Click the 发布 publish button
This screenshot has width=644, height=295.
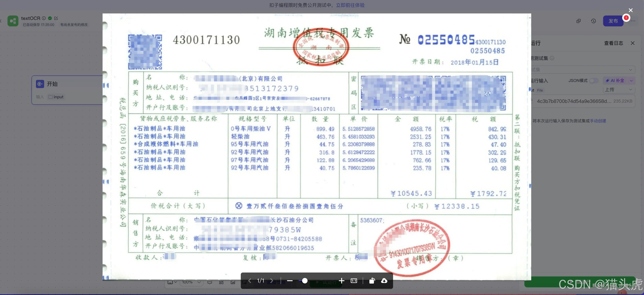[x=613, y=21]
